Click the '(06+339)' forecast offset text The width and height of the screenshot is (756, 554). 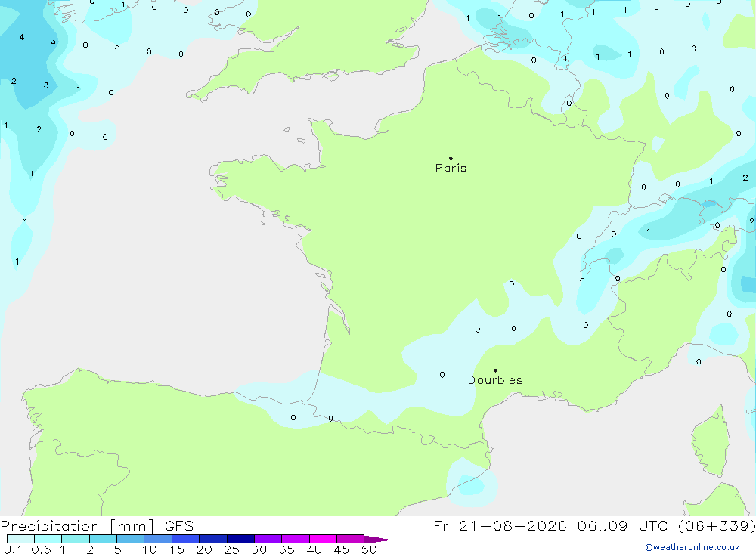coord(717,526)
